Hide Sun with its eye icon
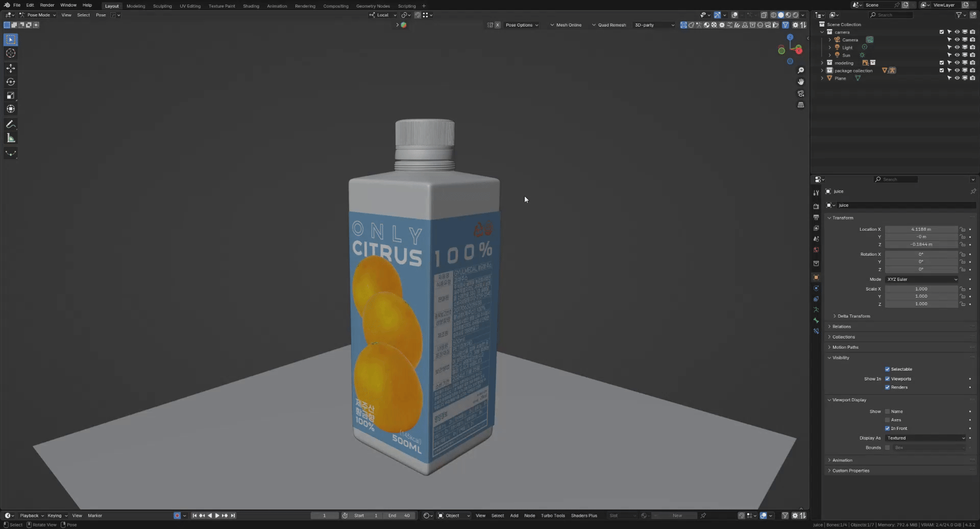Screen dimensions: 980x529 (957, 55)
